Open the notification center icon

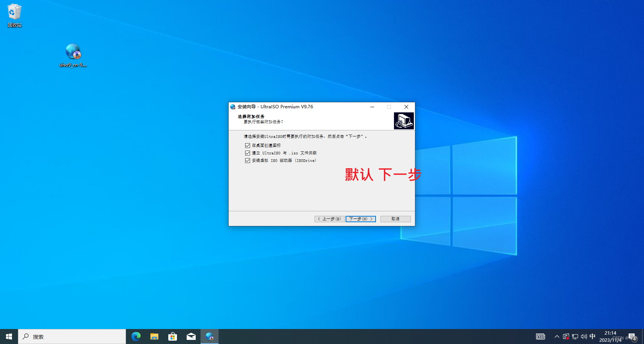click(632, 337)
